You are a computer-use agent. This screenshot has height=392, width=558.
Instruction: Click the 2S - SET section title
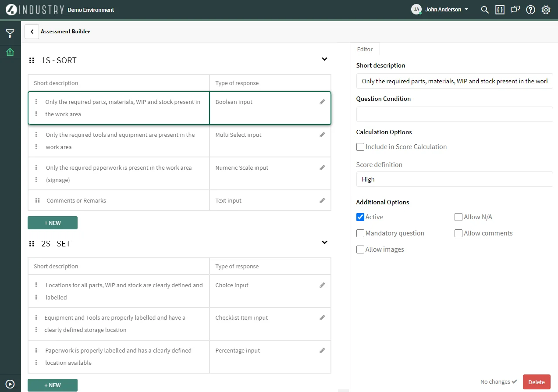click(x=56, y=244)
